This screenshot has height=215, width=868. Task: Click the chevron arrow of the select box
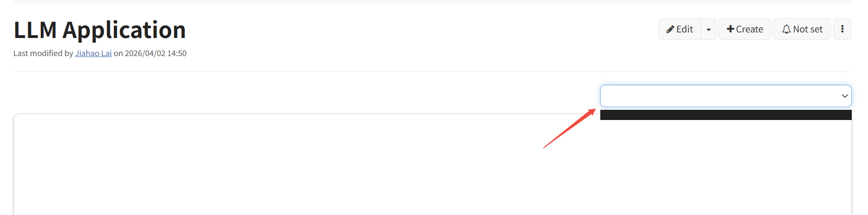click(x=844, y=96)
